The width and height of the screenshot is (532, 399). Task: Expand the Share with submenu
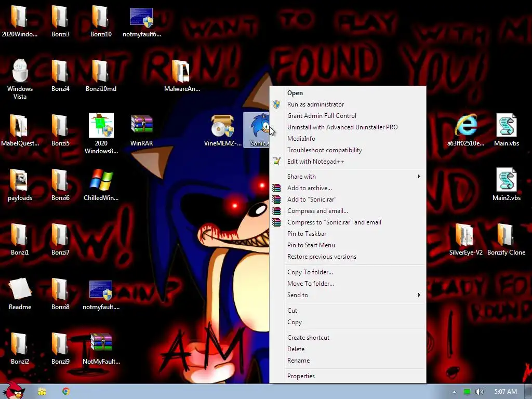(348, 177)
